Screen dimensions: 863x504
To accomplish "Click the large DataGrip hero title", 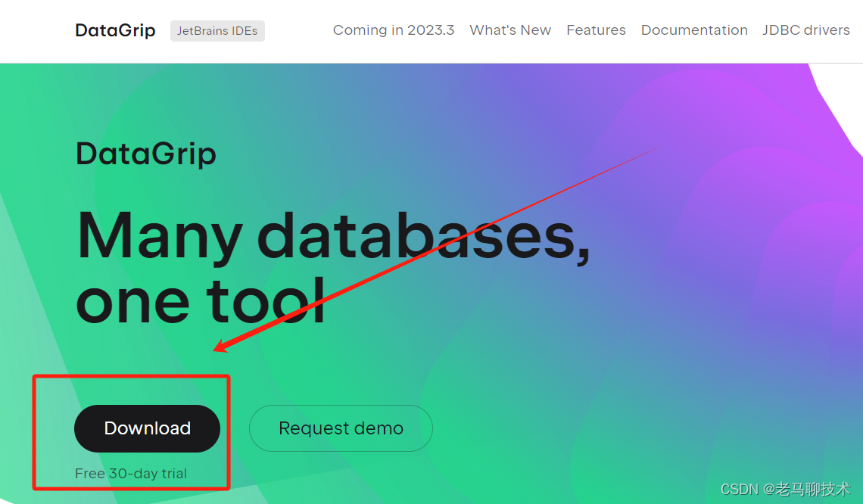I will tap(146, 154).
